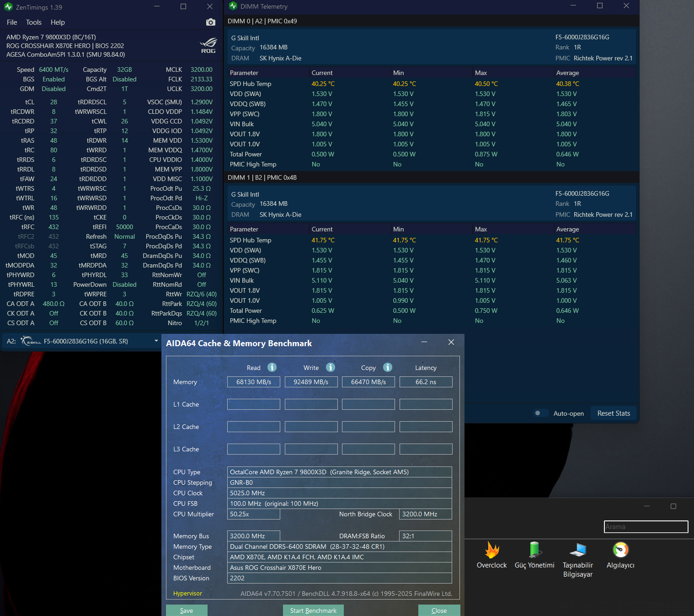694x616 pixels.
Task: Click the ProcOdt Pu value 25.3 Ω
Action: click(x=202, y=188)
